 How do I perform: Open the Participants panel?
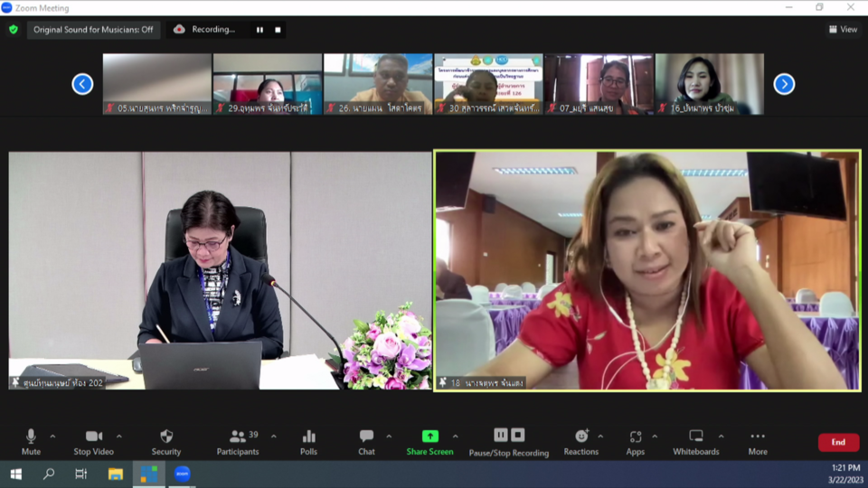tap(238, 441)
